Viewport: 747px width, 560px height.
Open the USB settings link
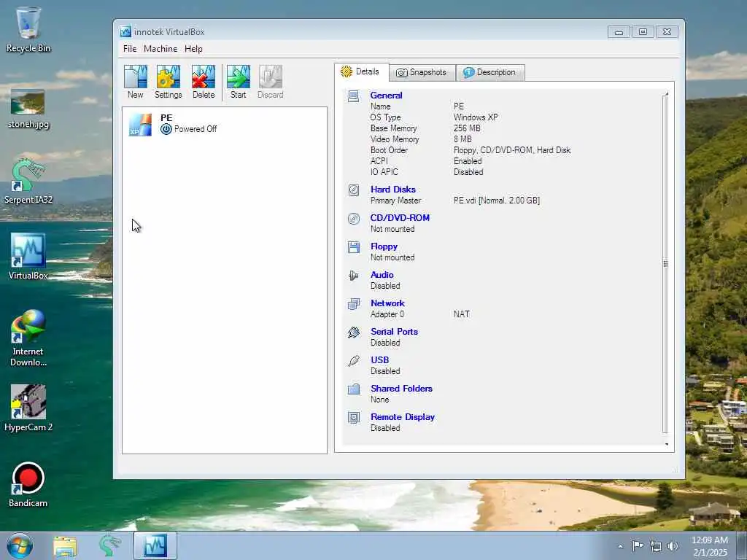tap(379, 360)
